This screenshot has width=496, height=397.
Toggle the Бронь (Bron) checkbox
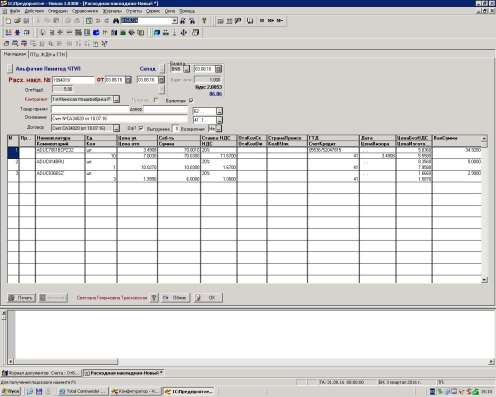pos(191,100)
